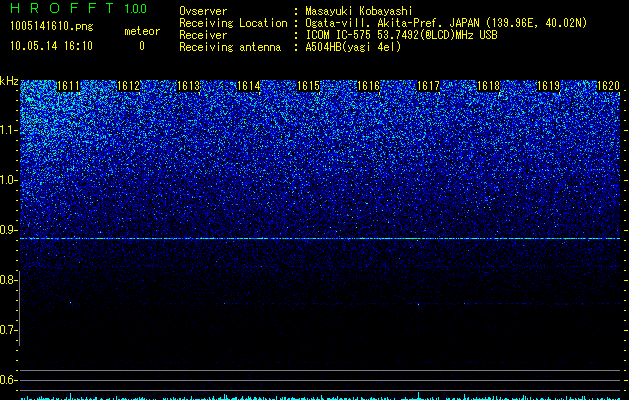629x400 pixels.
Task: Click the 0.9 kHz axis label
Action: pyautogui.click(x=9, y=230)
